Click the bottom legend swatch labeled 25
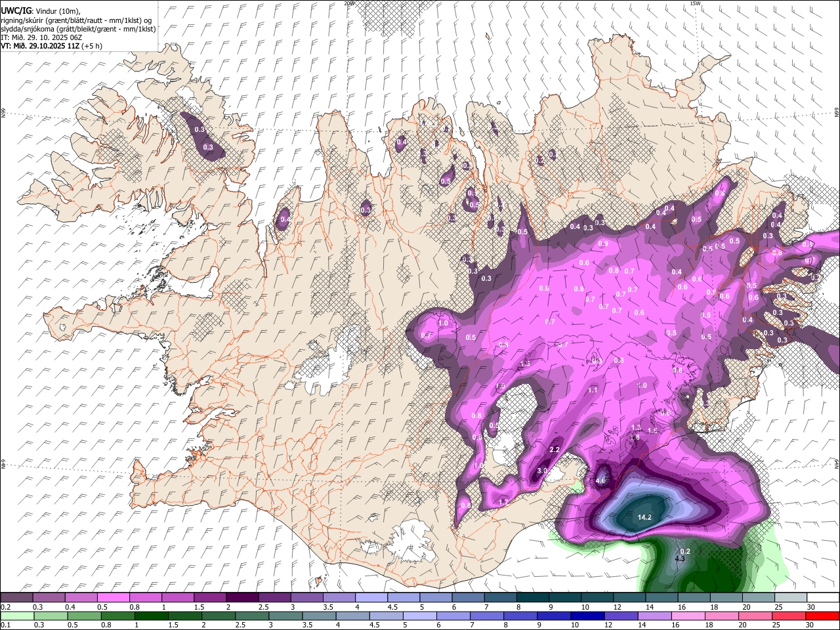 (x=788, y=616)
